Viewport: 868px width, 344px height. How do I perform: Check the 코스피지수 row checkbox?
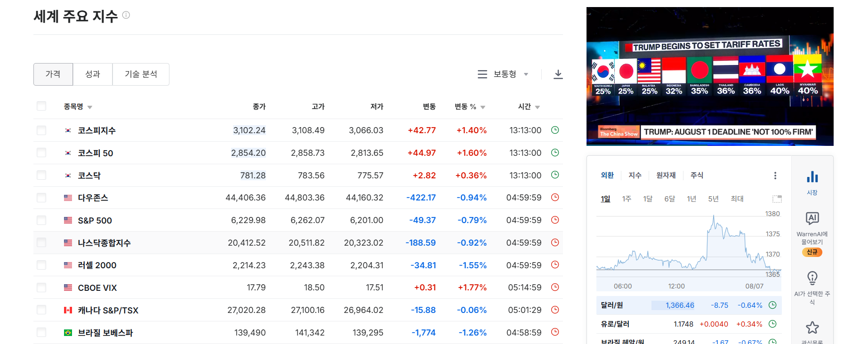coord(41,130)
